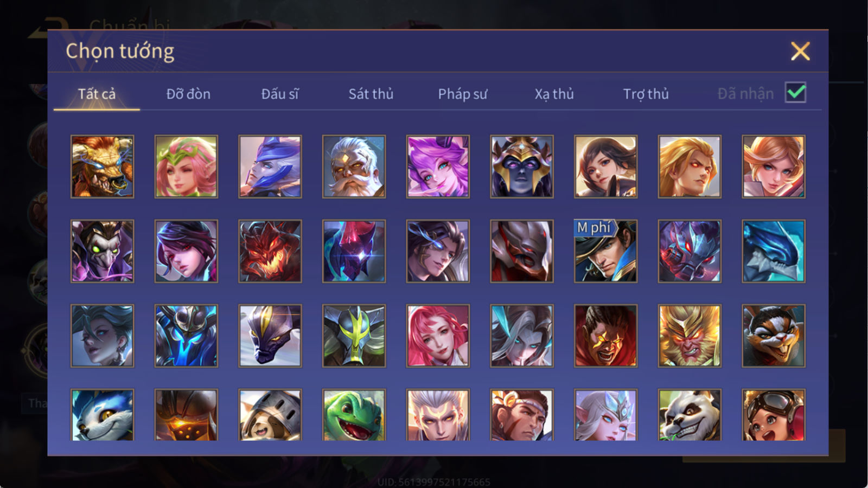Select the panda hero portrait
The height and width of the screenshot is (488, 868).
[690, 415]
